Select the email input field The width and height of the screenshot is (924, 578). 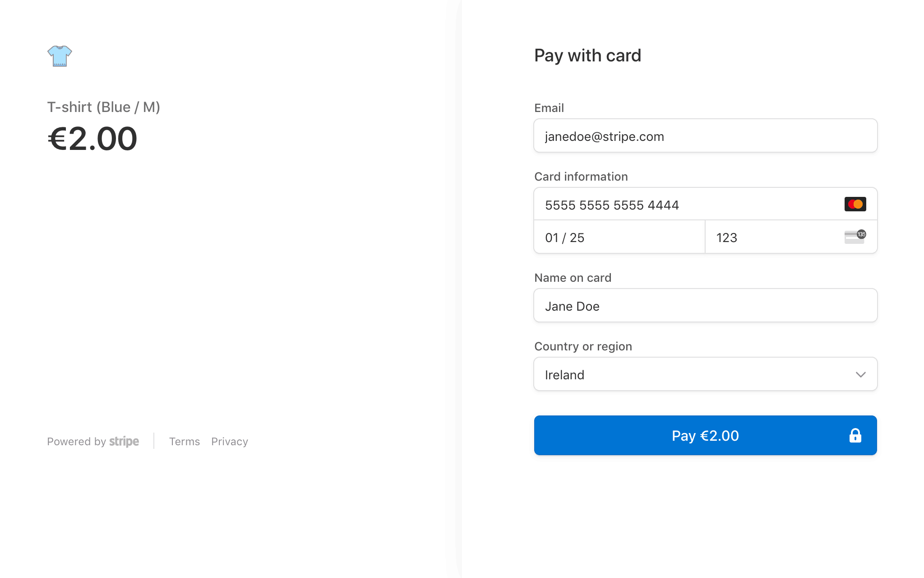click(706, 136)
